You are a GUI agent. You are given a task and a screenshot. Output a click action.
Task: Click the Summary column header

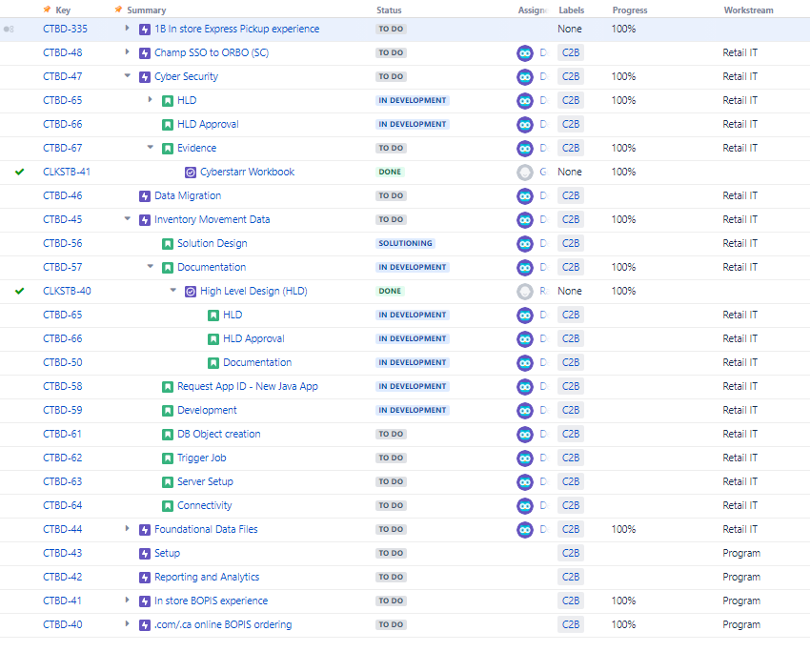[147, 10]
